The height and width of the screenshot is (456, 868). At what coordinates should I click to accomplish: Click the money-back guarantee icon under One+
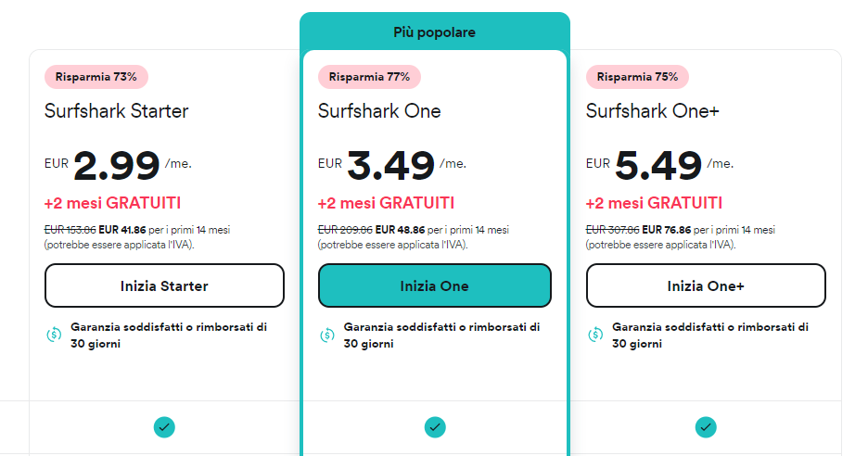pyautogui.click(x=595, y=335)
